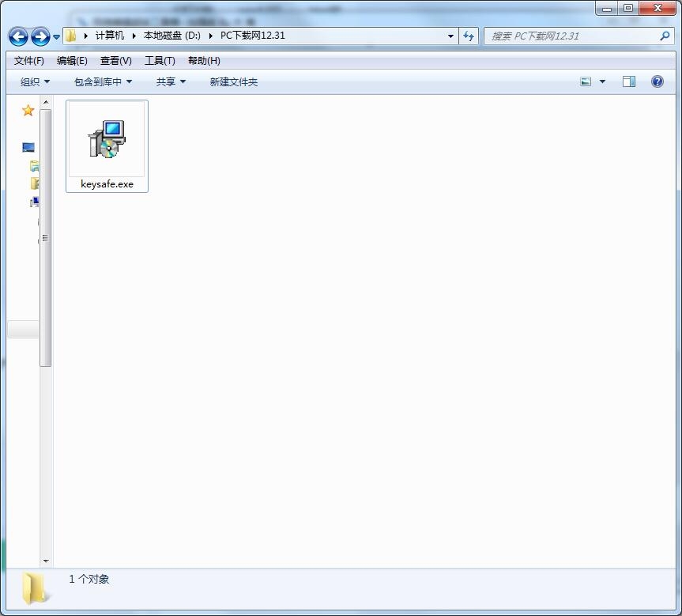Open the 包含到库中 dropdown

pos(103,81)
